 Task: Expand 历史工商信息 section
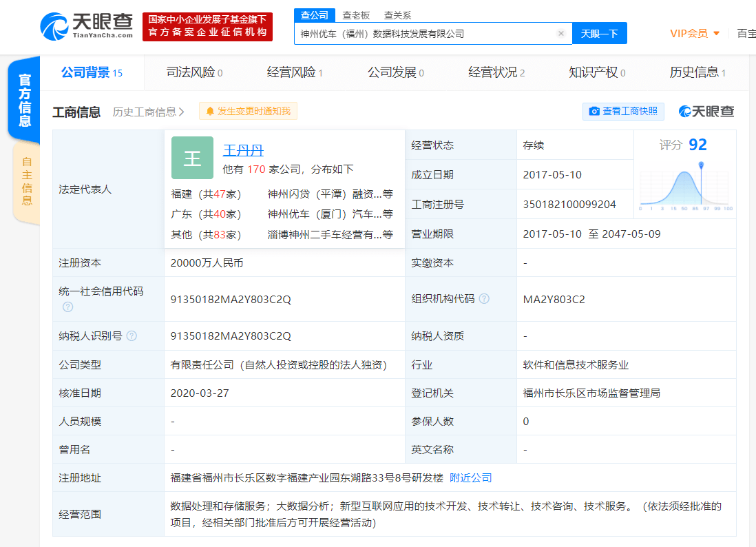click(x=149, y=112)
